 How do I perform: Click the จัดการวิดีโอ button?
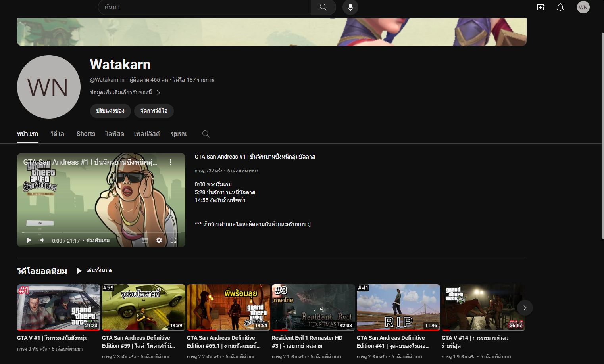point(154,111)
